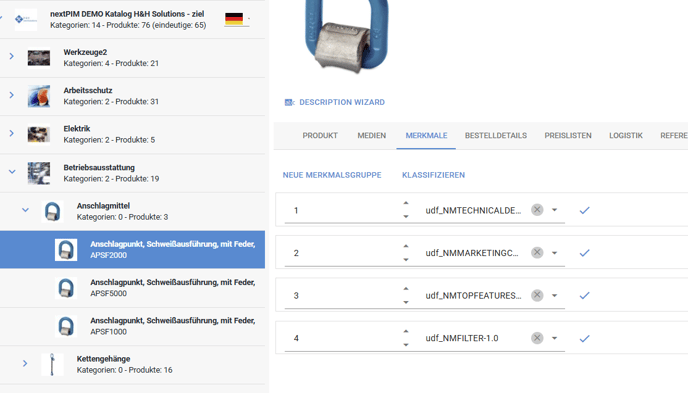Confirm row 1 with the blue checkmark
688x393 pixels.
point(584,211)
